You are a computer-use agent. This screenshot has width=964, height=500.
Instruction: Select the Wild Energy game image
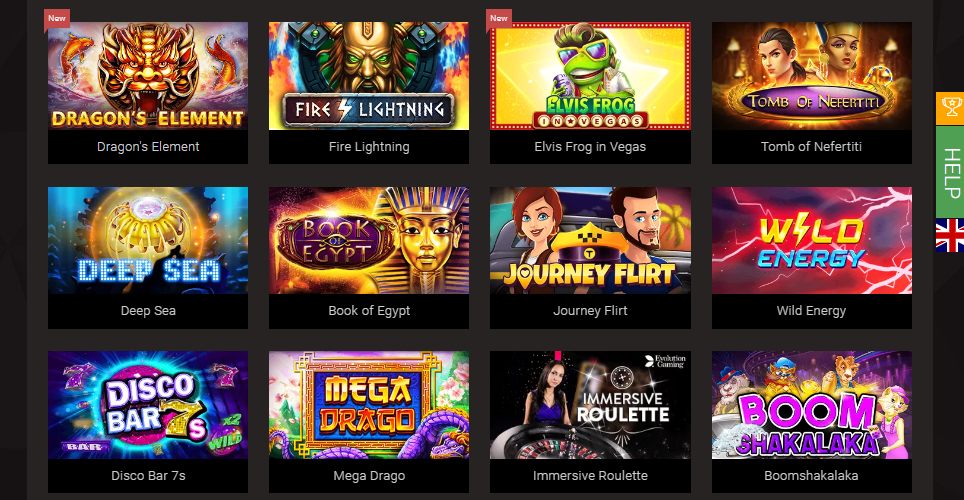point(812,240)
